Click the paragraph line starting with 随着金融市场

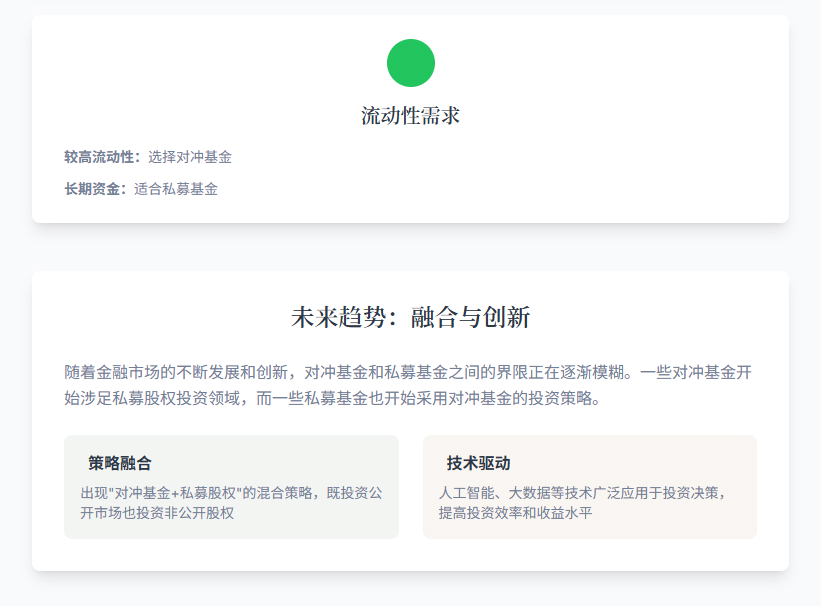coord(408,372)
